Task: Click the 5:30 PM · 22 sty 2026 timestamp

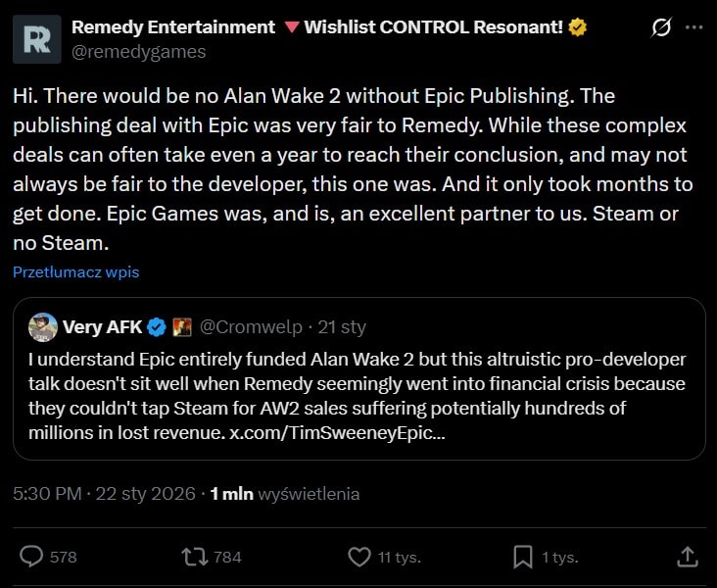Action: (x=105, y=494)
